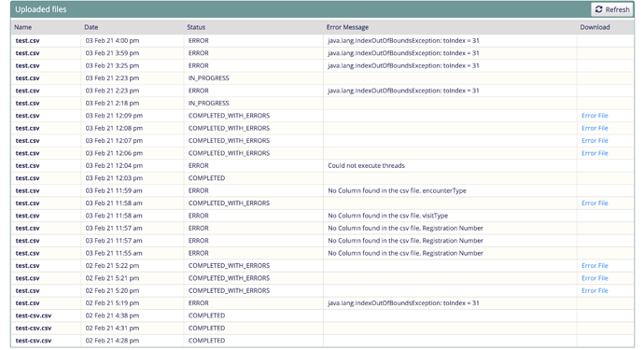Open Error File for 02 Feb 5:22 pm
644x350 pixels.
[595, 266]
